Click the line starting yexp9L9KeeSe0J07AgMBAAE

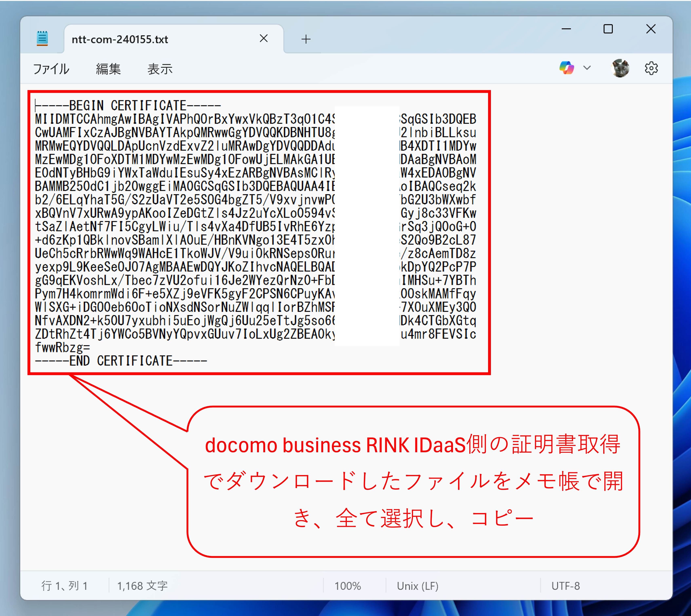pyautogui.click(x=255, y=267)
